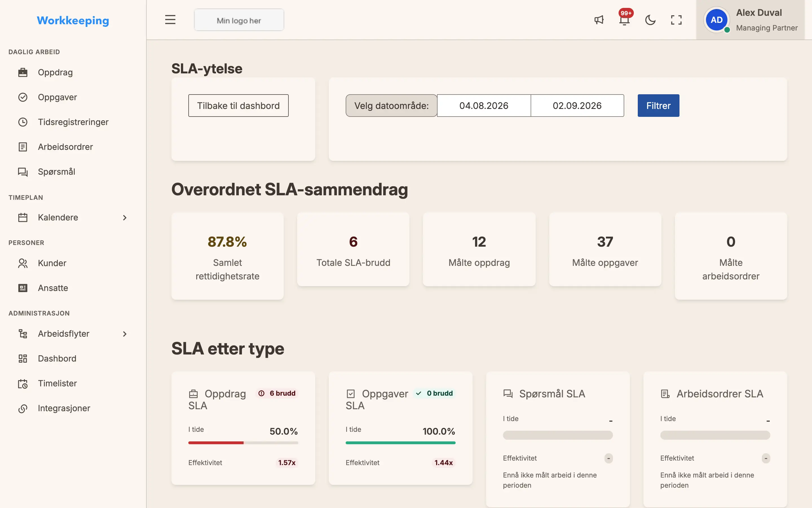Expand the Kalendere submenu chevron
812x508 pixels.
pyautogui.click(x=125, y=218)
